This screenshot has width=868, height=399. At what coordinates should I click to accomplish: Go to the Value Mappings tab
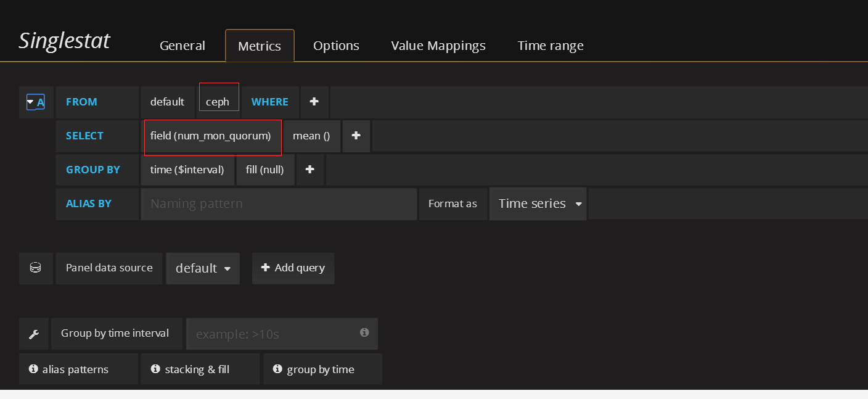[438, 46]
